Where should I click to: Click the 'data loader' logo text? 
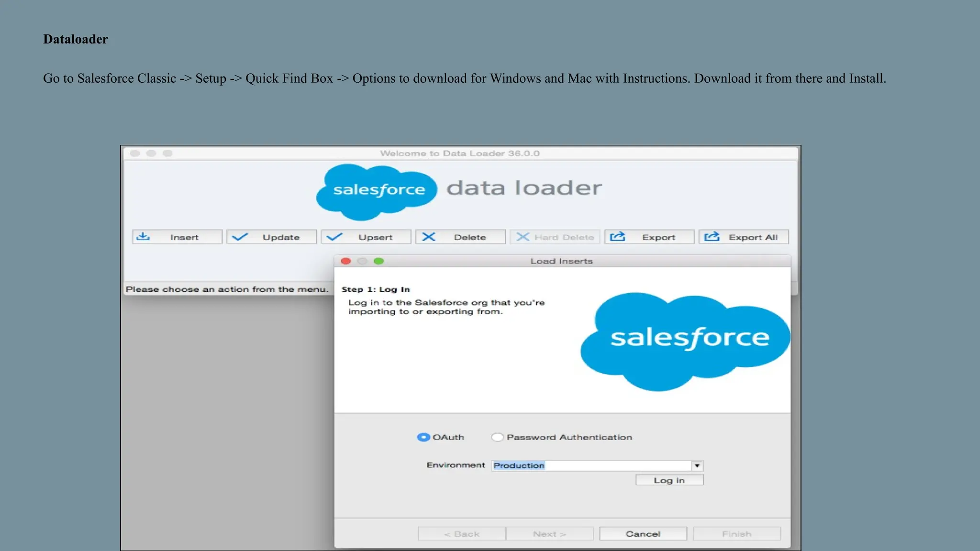tap(524, 188)
